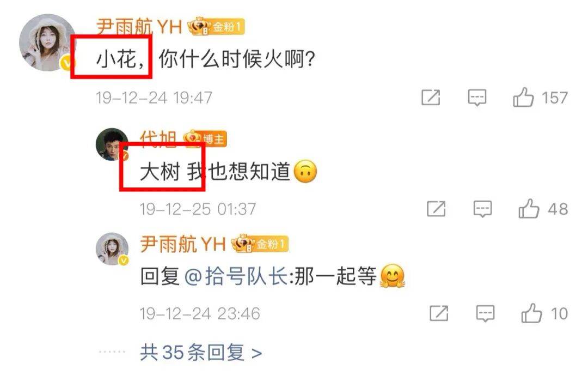
Task: Open reply bubble icon on 那一起等 reply
Action: coord(485,314)
